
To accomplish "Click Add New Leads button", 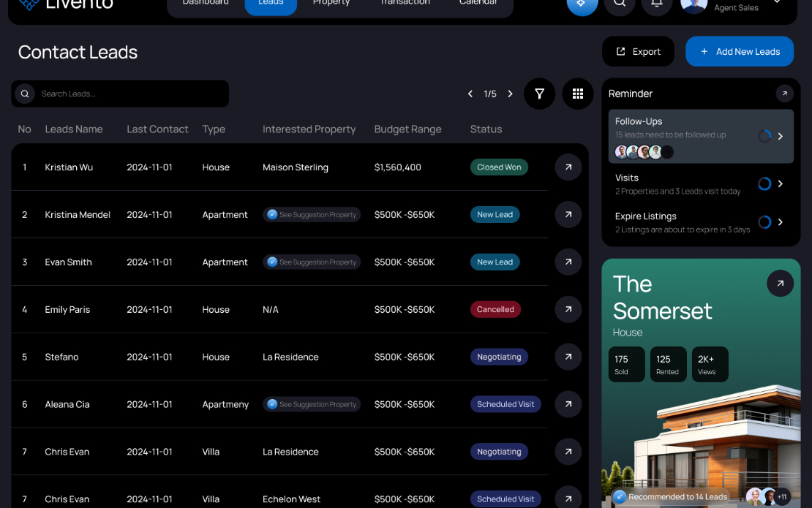I will point(739,51).
